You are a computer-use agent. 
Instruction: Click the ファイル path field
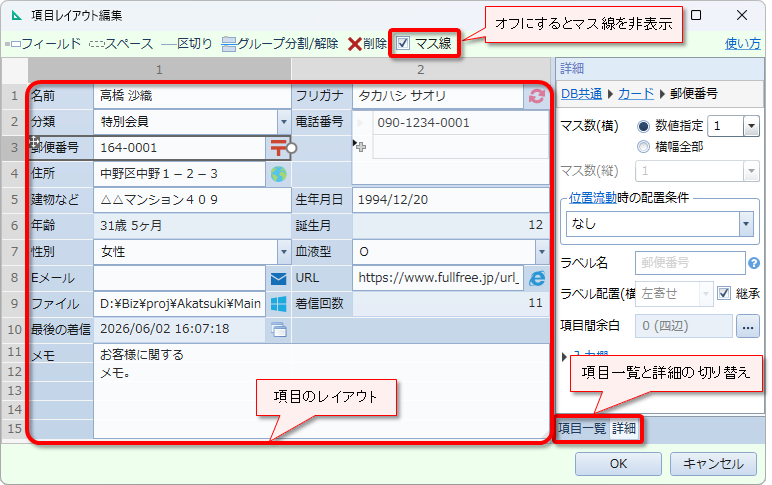click(x=179, y=304)
